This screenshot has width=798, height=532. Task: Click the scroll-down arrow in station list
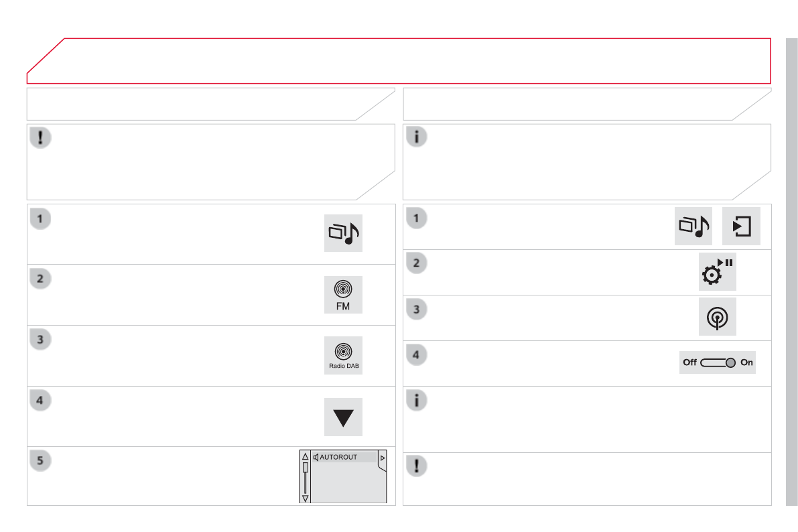click(305, 498)
